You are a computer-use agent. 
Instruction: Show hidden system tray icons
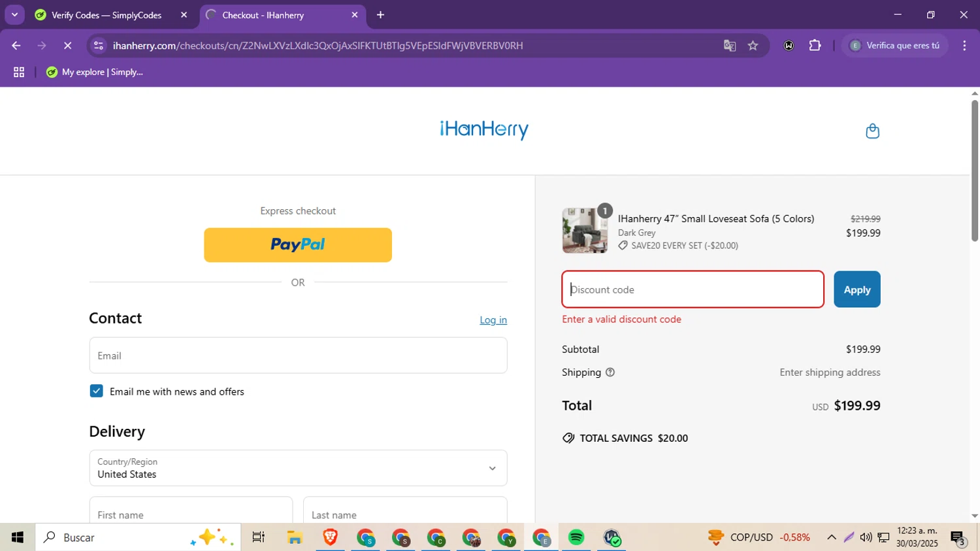[831, 537]
